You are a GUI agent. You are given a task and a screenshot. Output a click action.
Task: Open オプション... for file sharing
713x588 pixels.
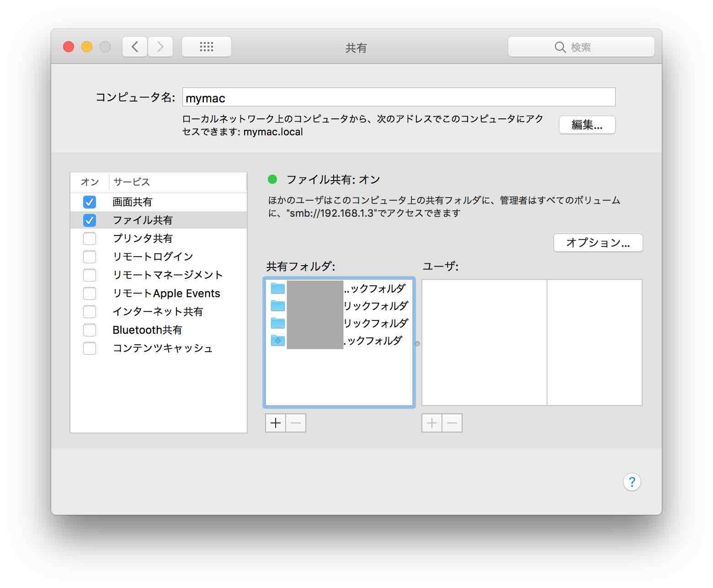(598, 243)
